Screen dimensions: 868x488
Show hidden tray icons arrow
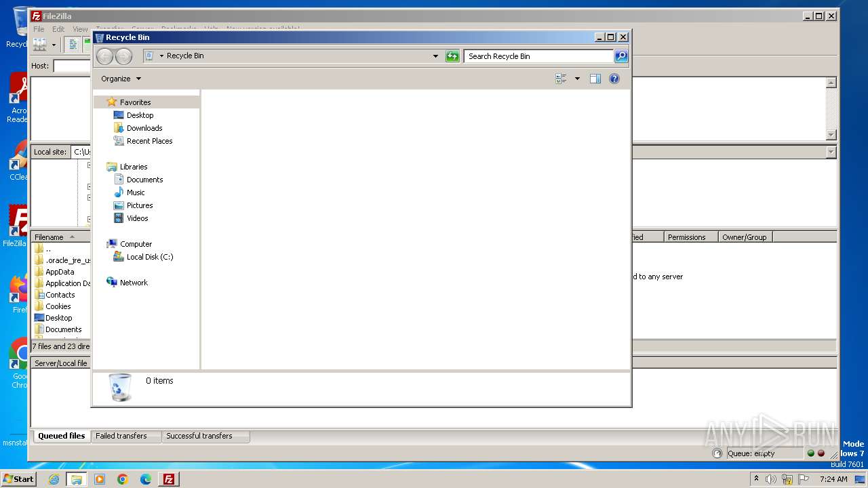point(756,479)
